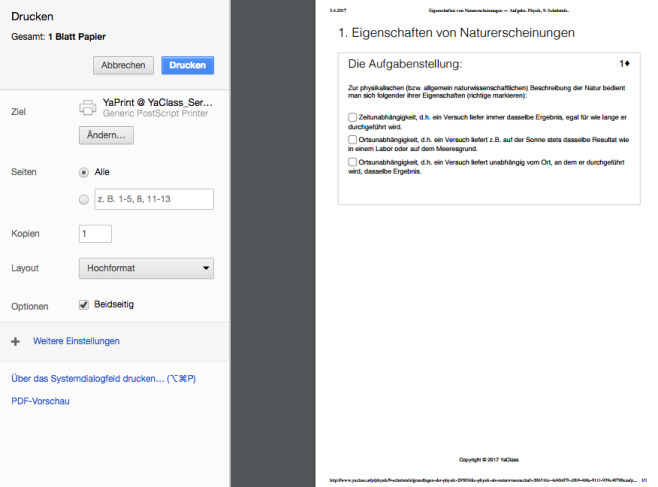Screen dimensions: 658x487
Task: Click the printer icon beside YaPrint destination
Action: click(87, 107)
